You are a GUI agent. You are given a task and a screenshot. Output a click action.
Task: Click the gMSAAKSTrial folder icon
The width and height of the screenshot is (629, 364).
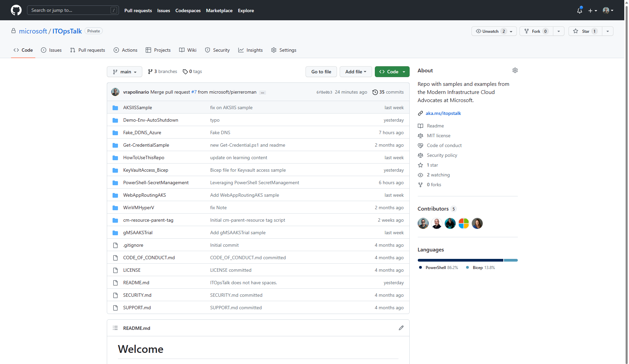coord(115,233)
